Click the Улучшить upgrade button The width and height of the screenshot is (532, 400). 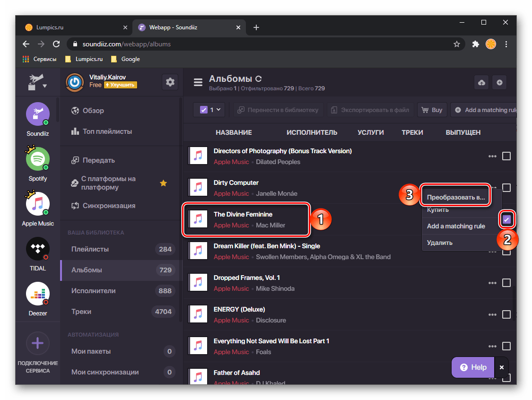[121, 85]
